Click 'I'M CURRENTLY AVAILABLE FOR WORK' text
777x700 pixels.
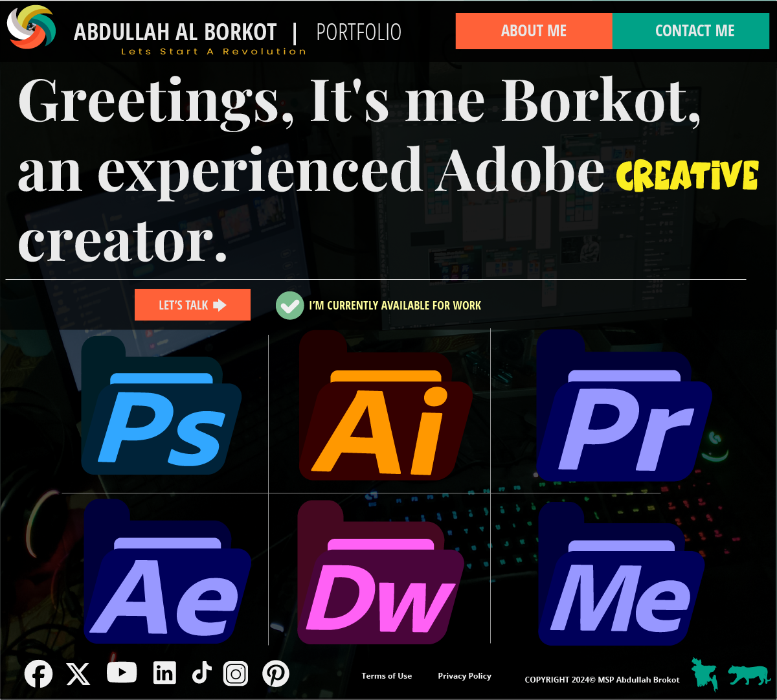395,306
